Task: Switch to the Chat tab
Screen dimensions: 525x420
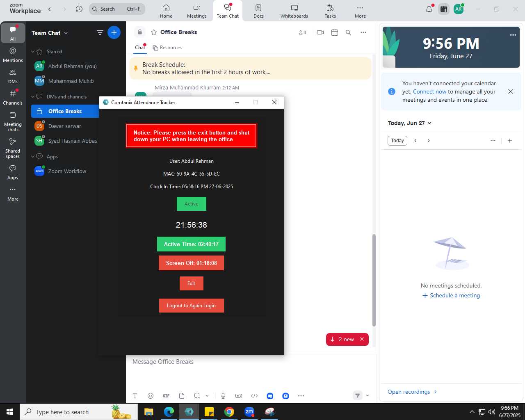Action: pyautogui.click(x=140, y=48)
